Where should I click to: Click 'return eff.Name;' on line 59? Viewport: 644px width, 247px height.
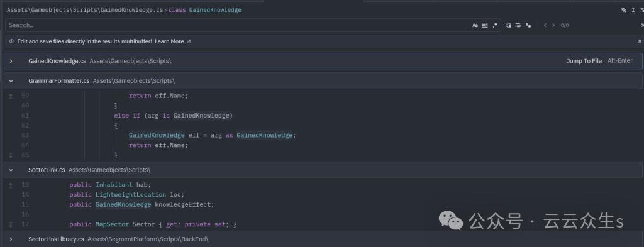158,96
